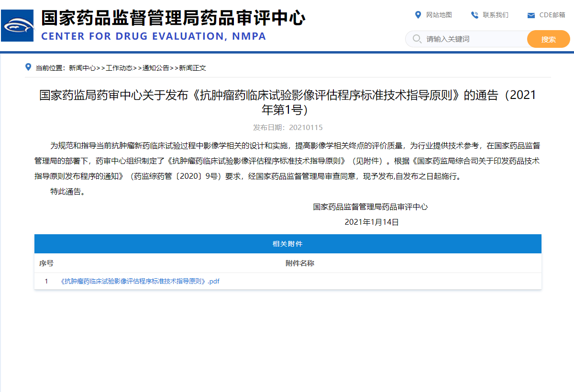574x392 pixels.
Task: Click 新闻正文 at the breadcrumb end
Action: [193, 68]
